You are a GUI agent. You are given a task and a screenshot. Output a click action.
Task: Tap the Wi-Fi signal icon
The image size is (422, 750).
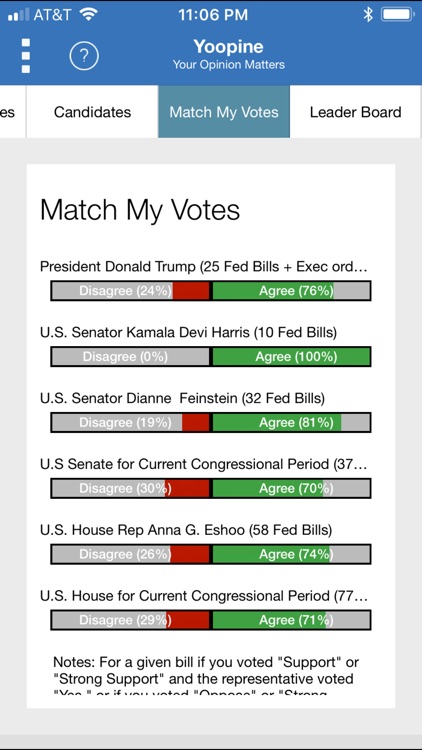coord(89,14)
